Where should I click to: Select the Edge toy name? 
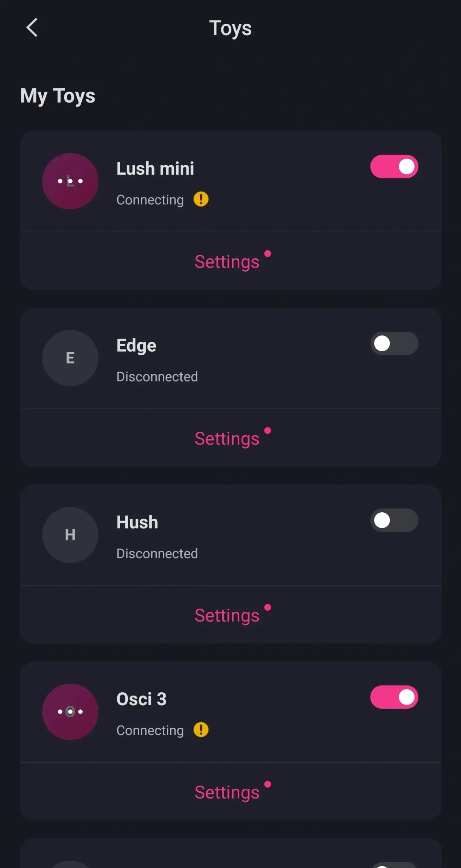[136, 346]
